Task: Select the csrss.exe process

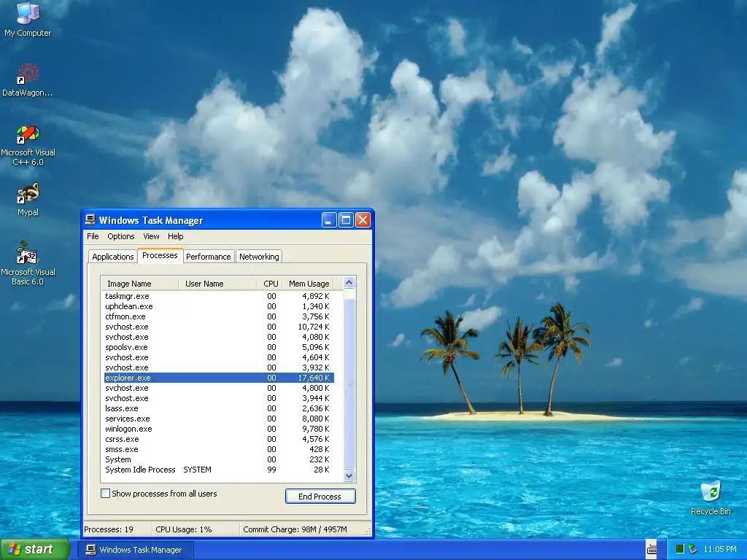Action: tap(219, 439)
